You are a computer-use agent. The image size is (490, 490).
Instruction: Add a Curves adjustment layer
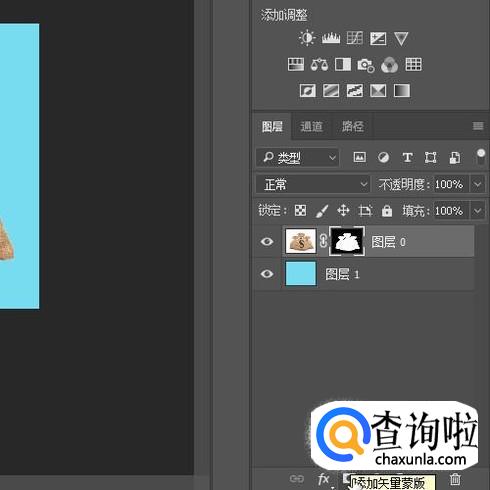tap(354, 38)
